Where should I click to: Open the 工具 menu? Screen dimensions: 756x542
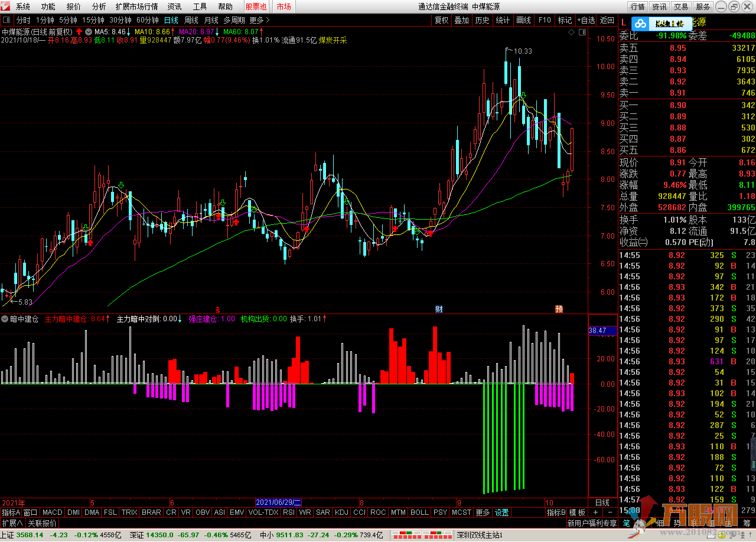click(200, 6)
